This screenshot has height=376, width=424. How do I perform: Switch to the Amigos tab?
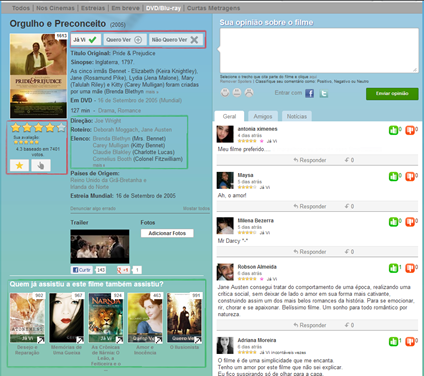pyautogui.click(x=263, y=116)
